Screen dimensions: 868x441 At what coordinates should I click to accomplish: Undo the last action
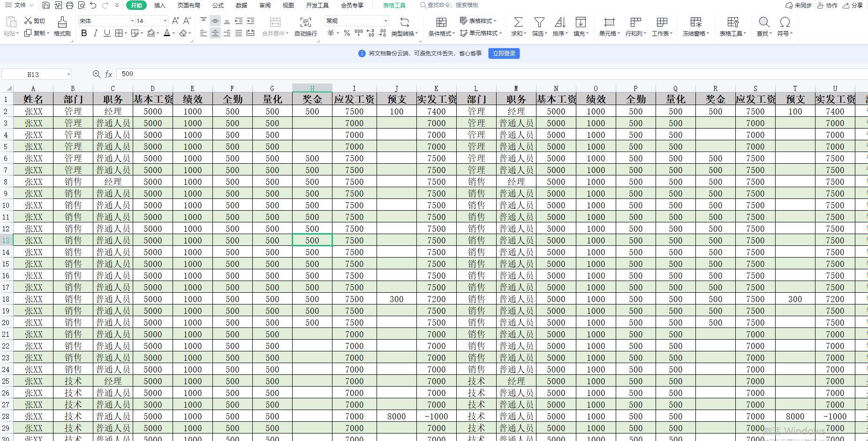click(x=93, y=5)
